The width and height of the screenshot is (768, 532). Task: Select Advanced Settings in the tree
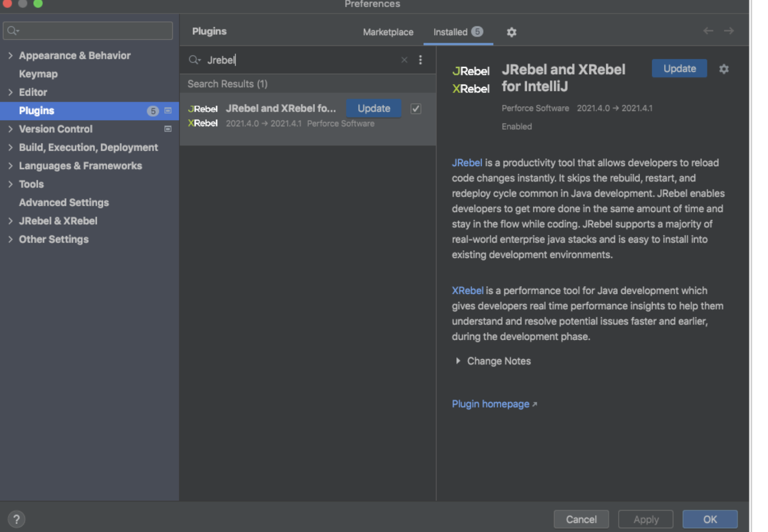pos(64,203)
